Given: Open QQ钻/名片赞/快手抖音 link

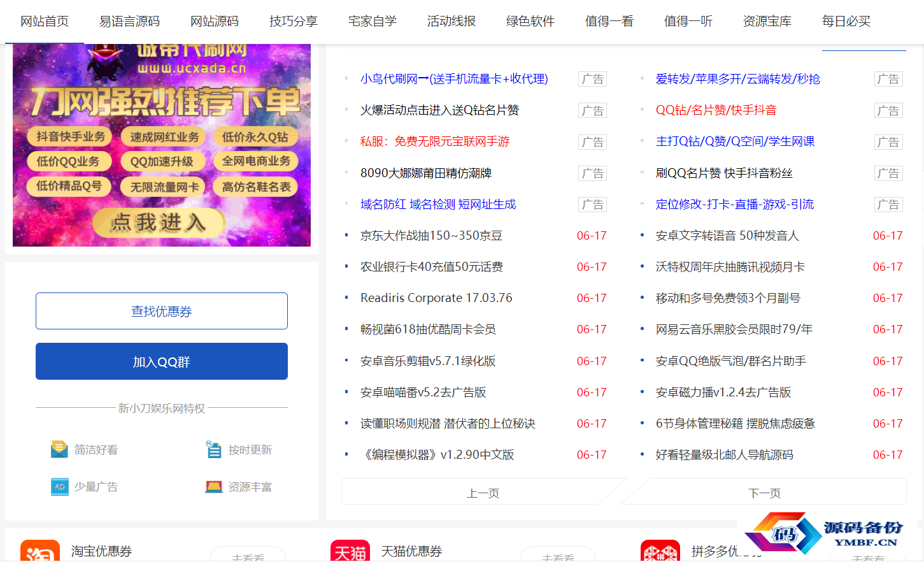Looking at the screenshot, I should click(716, 110).
